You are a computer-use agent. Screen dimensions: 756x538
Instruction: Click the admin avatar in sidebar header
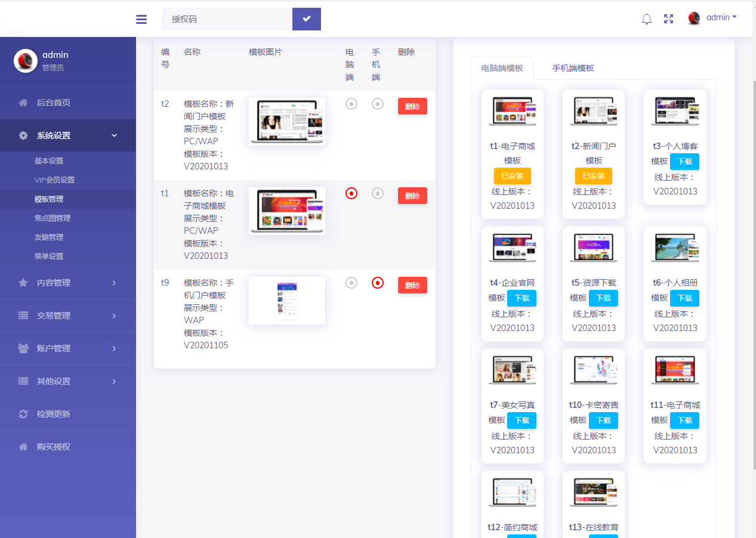[x=26, y=61]
